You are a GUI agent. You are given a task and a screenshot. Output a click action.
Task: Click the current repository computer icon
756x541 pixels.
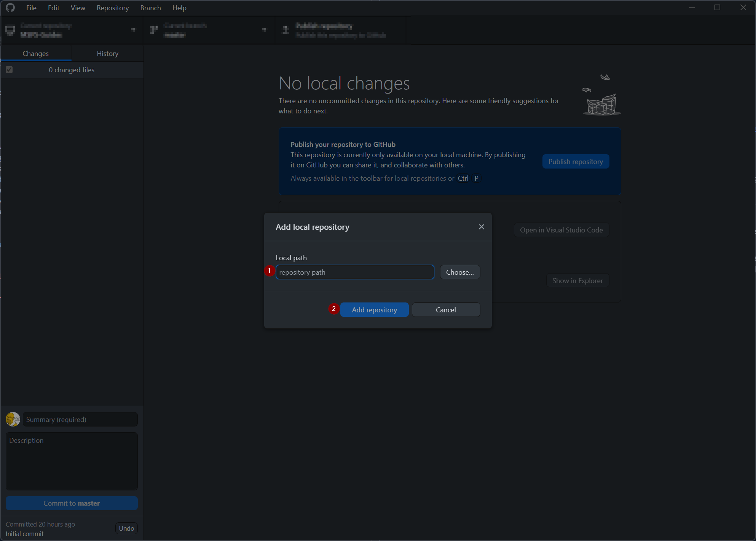click(x=10, y=30)
